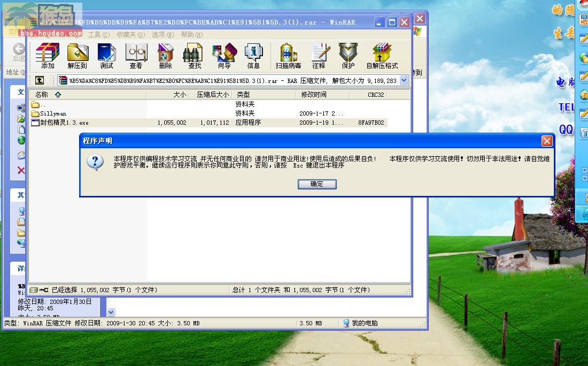Click the down arrow of Explorer sidebar scrollbar
The height and width of the screenshot is (366, 588).
tap(111, 312)
